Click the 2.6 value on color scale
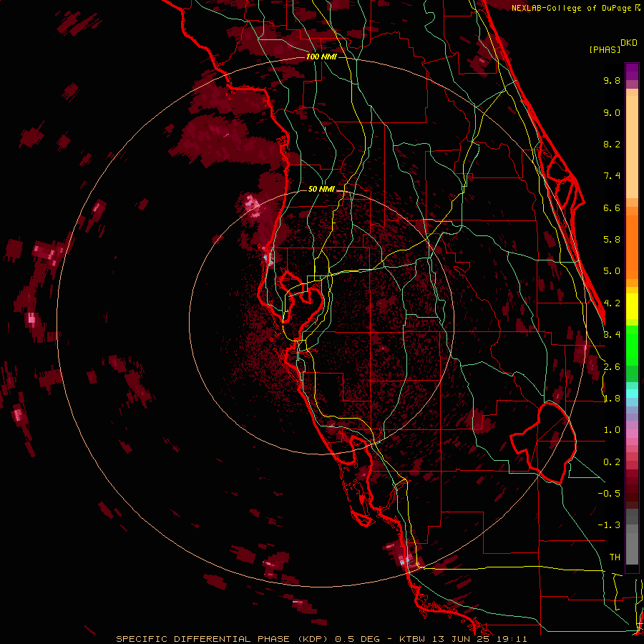 612,367
